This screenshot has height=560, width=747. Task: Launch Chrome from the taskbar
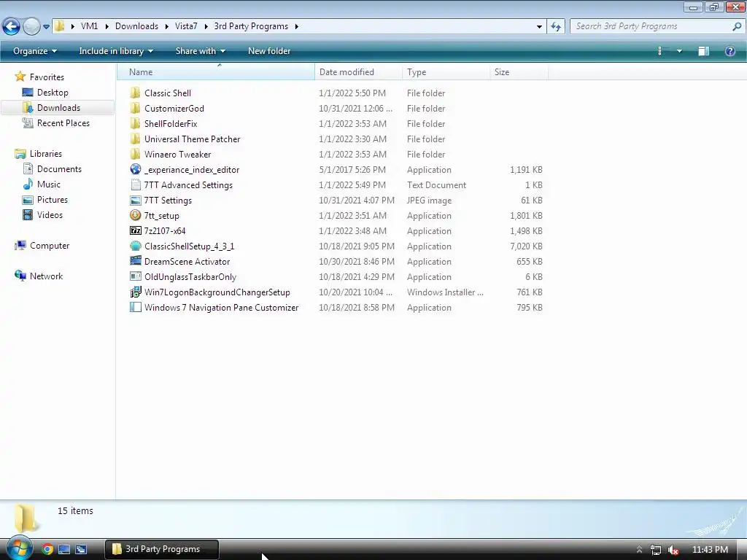point(47,549)
